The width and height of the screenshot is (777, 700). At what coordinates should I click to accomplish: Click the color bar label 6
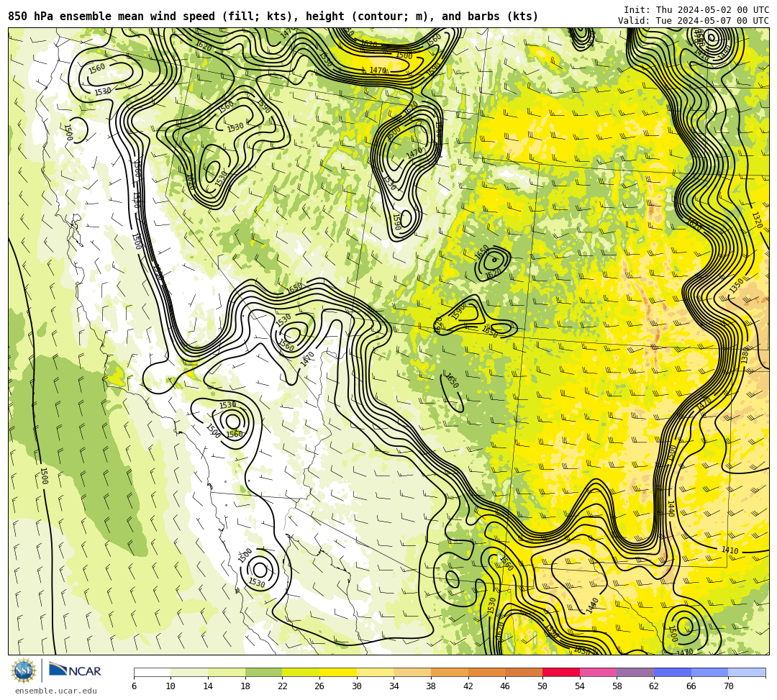[x=134, y=686]
